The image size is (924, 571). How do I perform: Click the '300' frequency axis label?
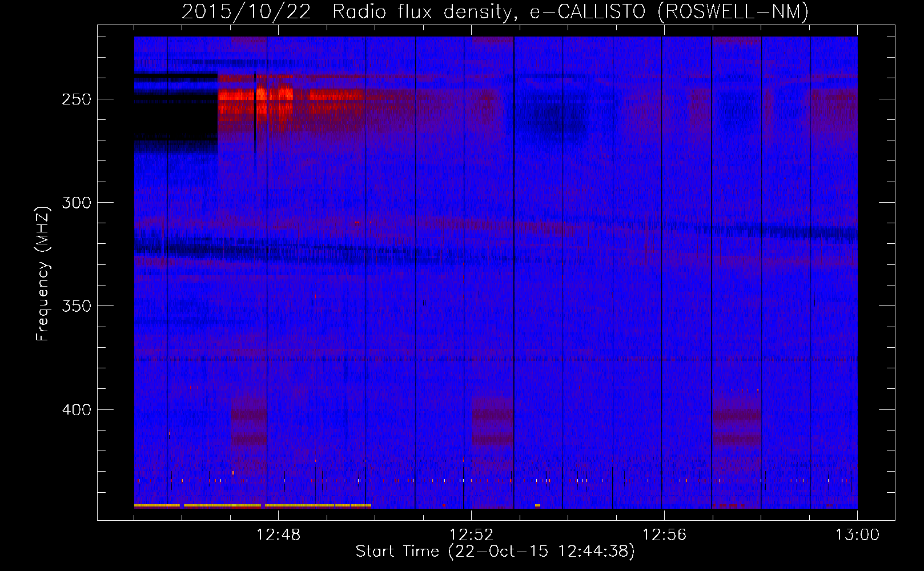pos(77,203)
